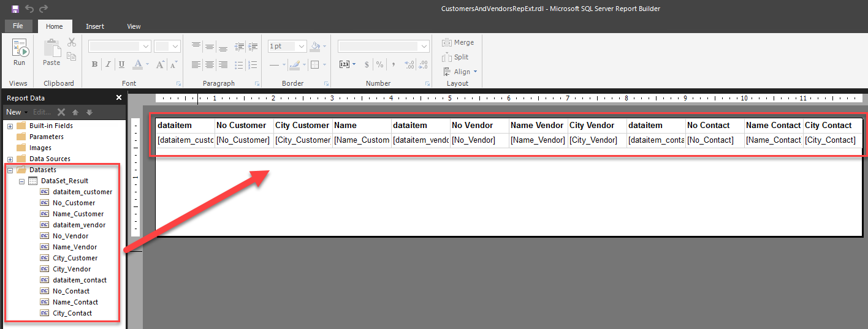Apply percent number format
This screenshot has height=329, width=868.
379,64
